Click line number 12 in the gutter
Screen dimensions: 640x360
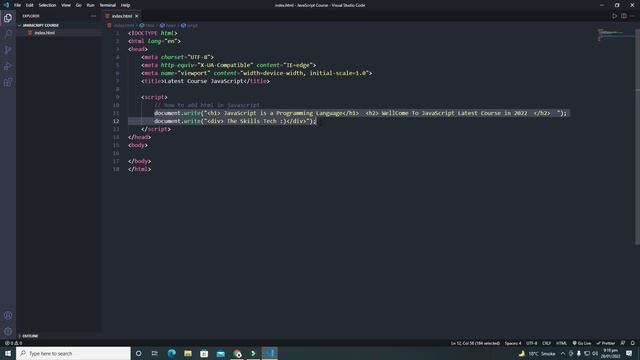116,121
